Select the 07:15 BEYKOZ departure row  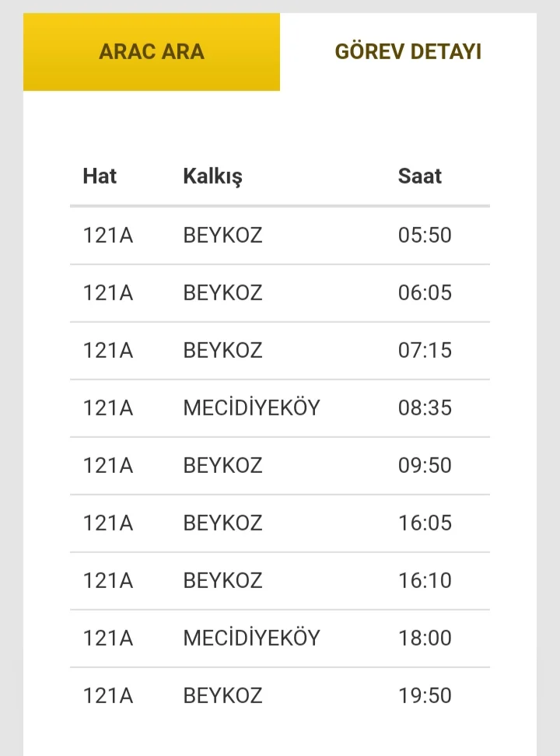coord(280,350)
